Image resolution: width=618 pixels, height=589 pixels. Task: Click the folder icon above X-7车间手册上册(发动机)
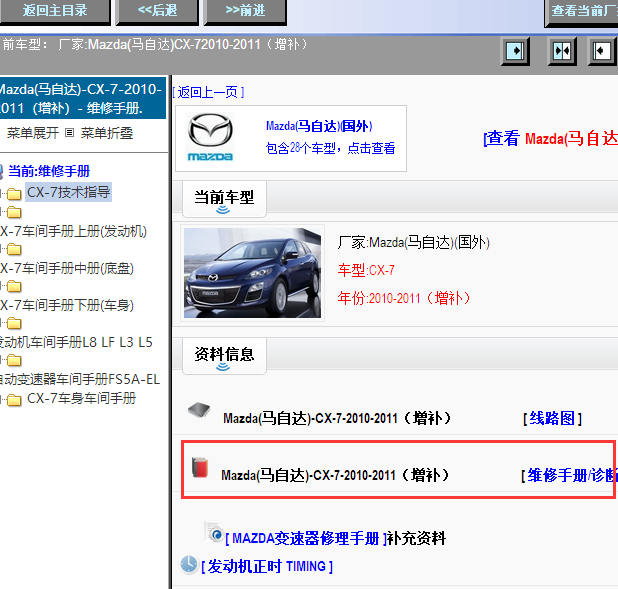tap(14, 212)
